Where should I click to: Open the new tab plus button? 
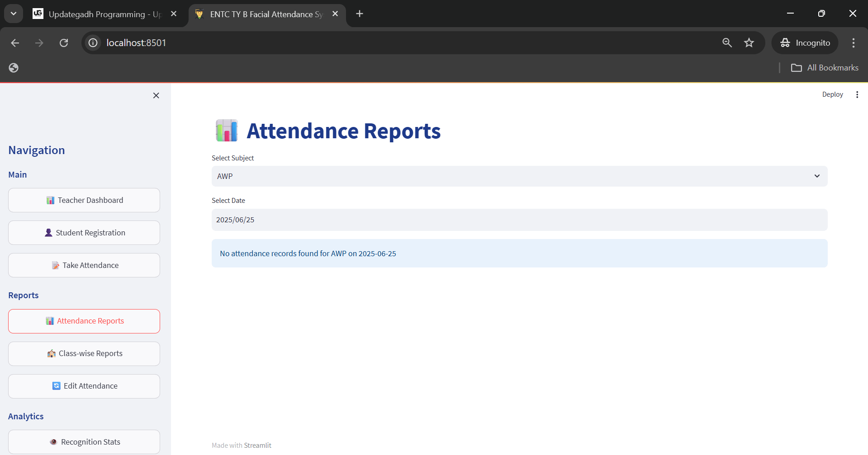point(360,14)
